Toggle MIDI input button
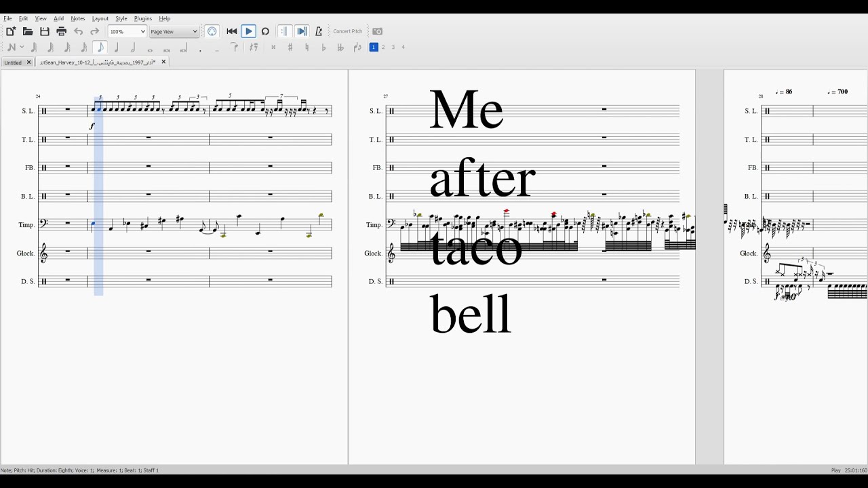Viewport: 868px width, 488px height. coord(212,31)
